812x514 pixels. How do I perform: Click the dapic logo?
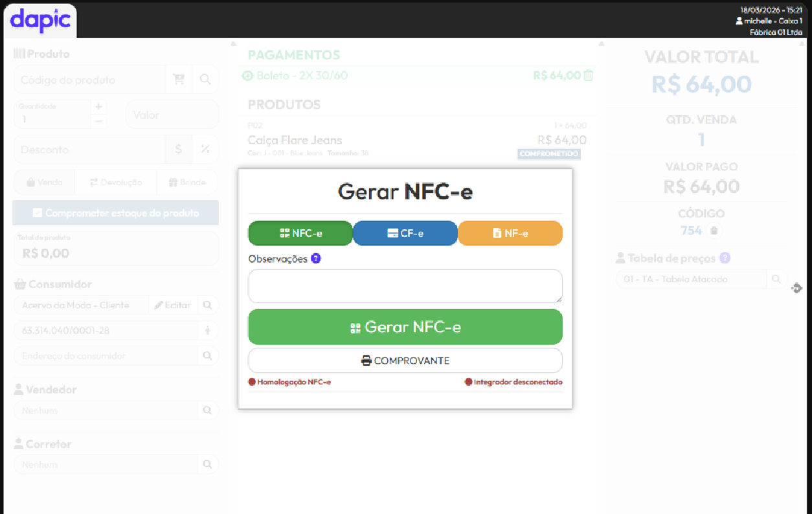point(40,20)
